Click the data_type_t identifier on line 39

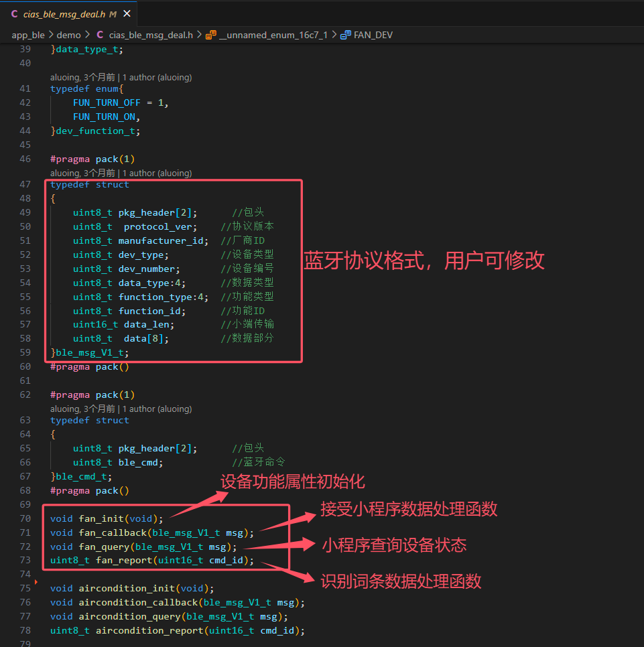click(x=86, y=49)
